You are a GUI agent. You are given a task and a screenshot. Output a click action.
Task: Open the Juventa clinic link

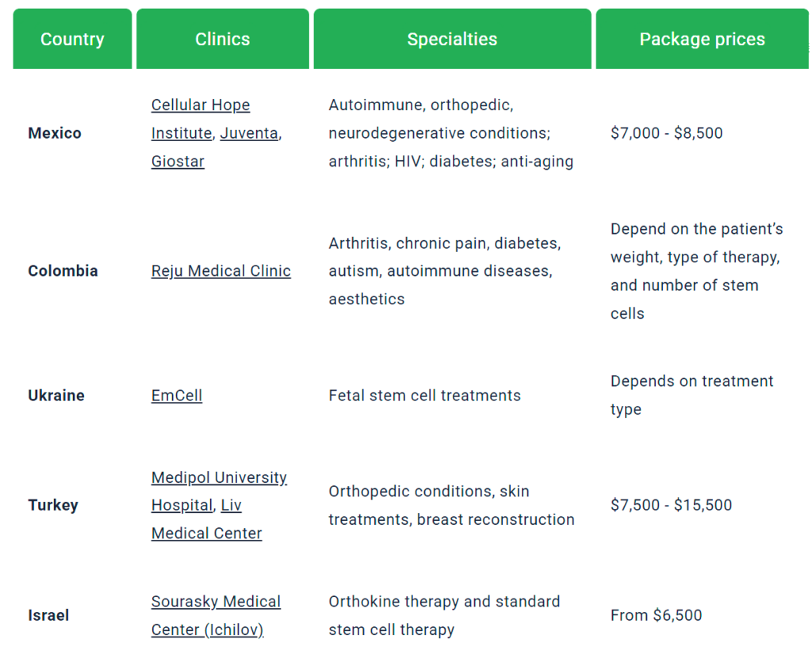click(x=249, y=133)
